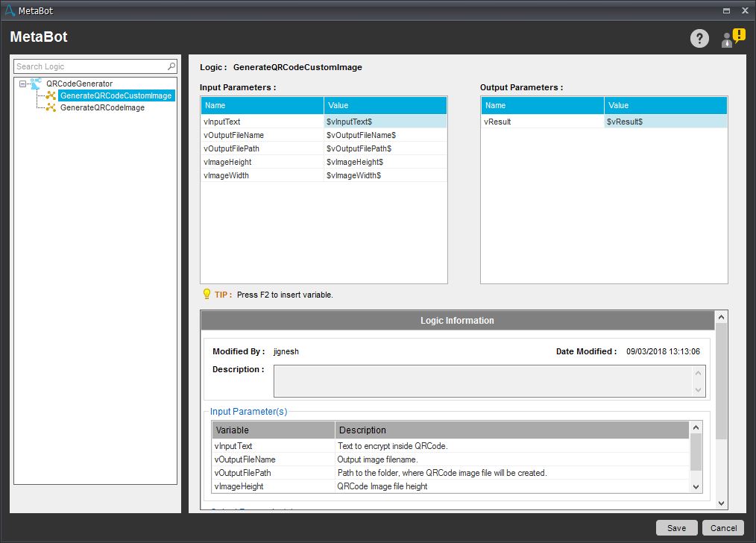This screenshot has height=543, width=756.
Task: Click the QRCodeGenerator MetaBot icon in tree
Action: [35, 84]
